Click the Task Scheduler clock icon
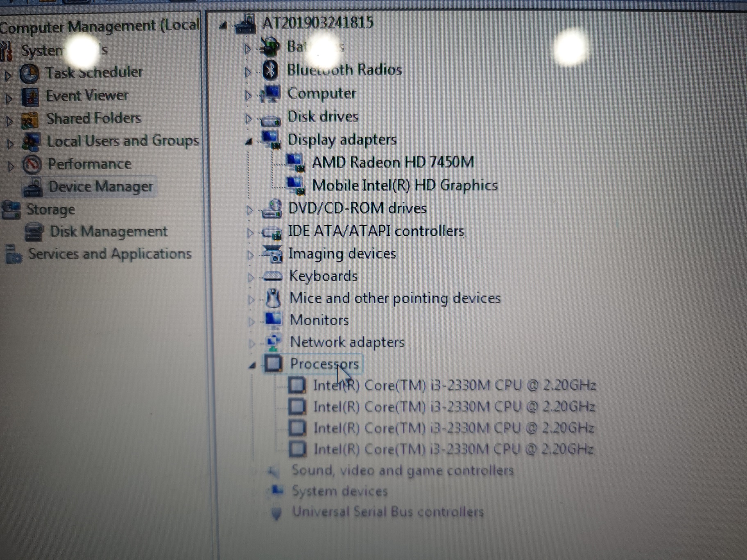 click(x=29, y=72)
